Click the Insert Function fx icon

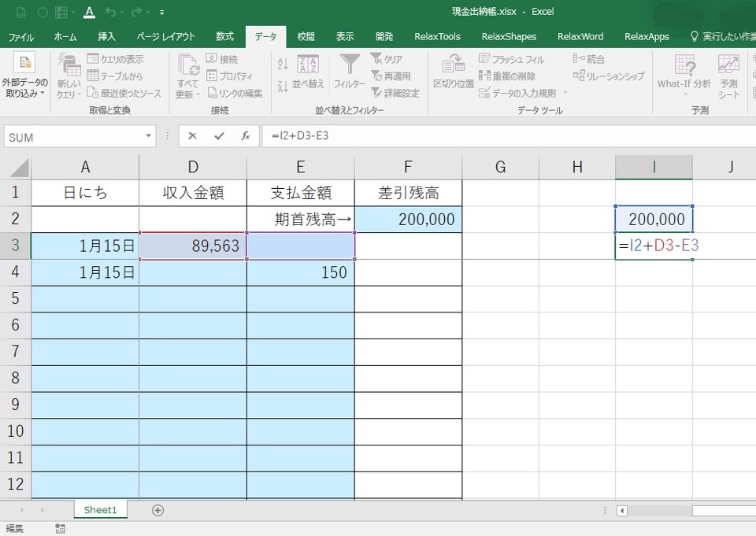244,136
